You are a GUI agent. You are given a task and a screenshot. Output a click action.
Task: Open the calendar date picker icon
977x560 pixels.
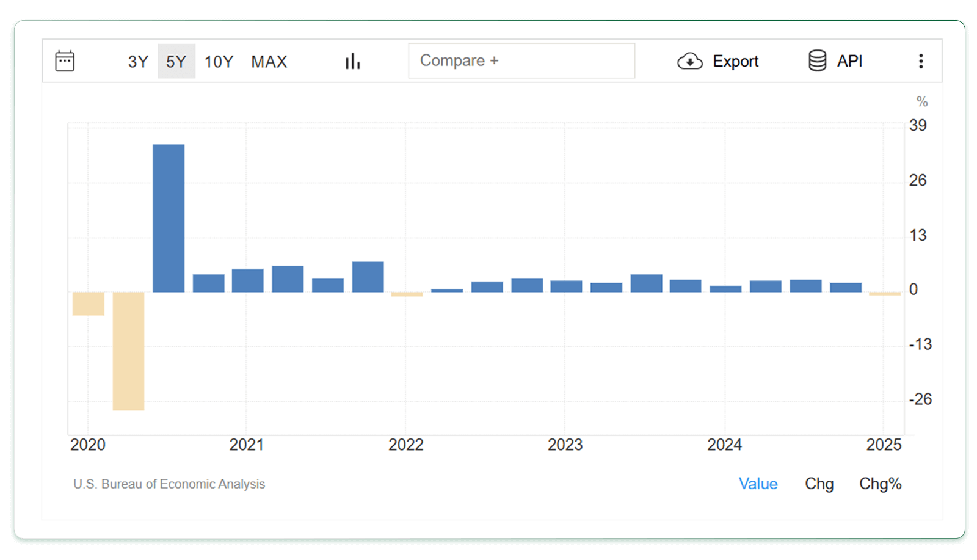click(x=65, y=61)
